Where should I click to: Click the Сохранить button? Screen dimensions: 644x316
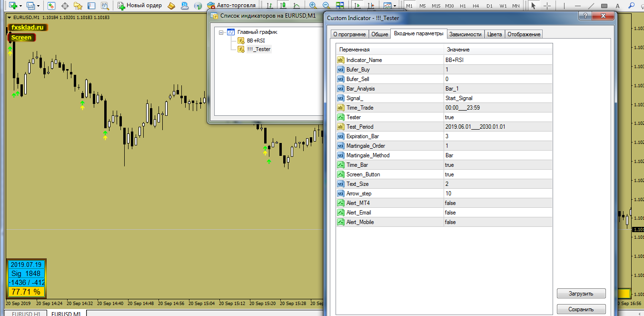pyautogui.click(x=581, y=309)
